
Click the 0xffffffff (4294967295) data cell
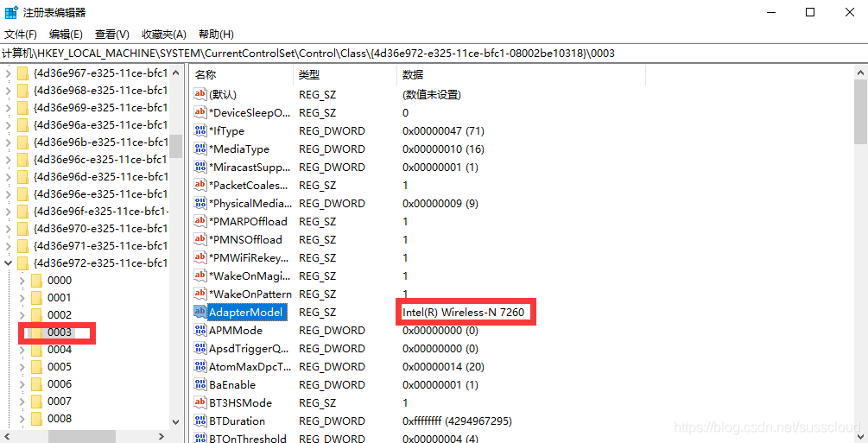click(457, 421)
